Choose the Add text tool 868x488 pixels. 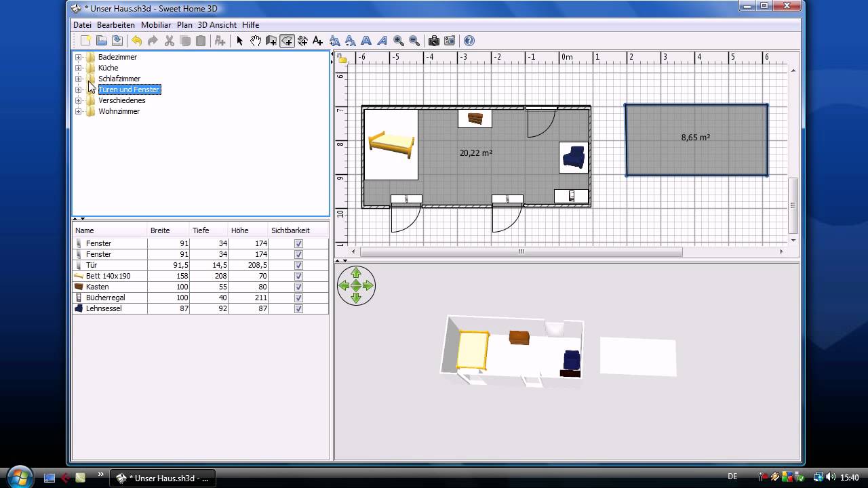318,41
